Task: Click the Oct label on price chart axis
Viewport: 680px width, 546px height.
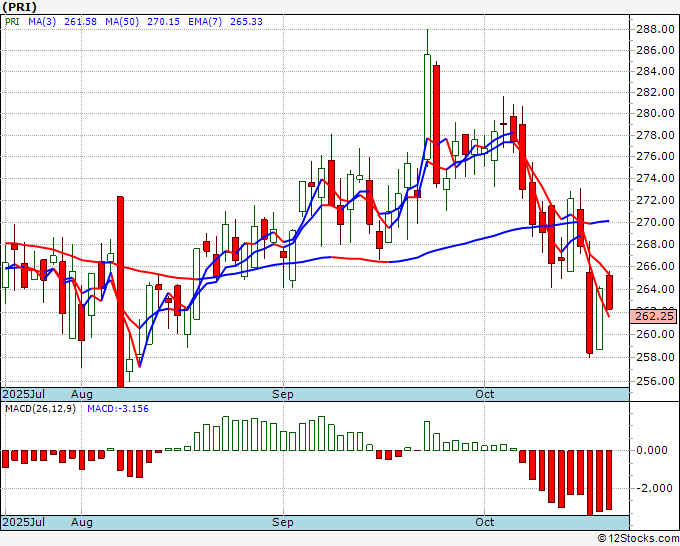Action: [x=484, y=394]
